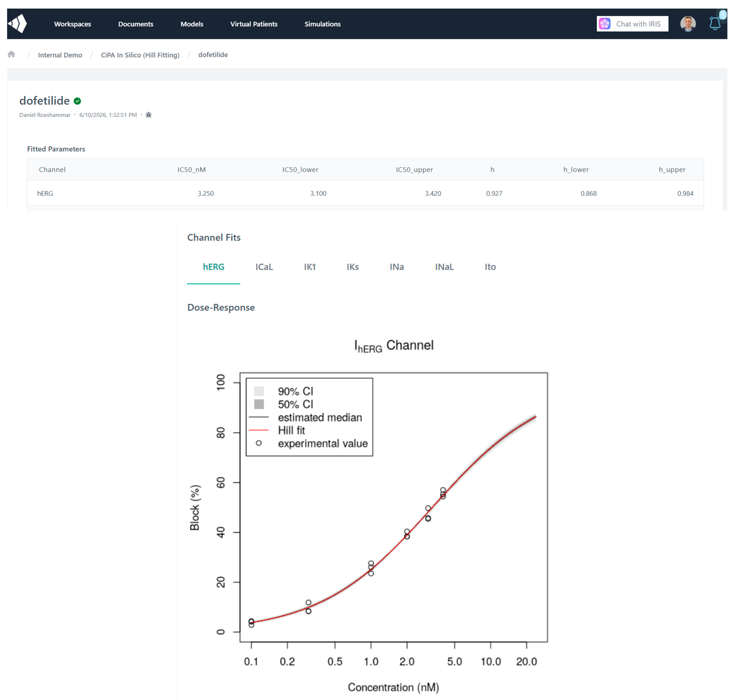
Task: Click the IC50_upper column header
Action: [x=414, y=169]
